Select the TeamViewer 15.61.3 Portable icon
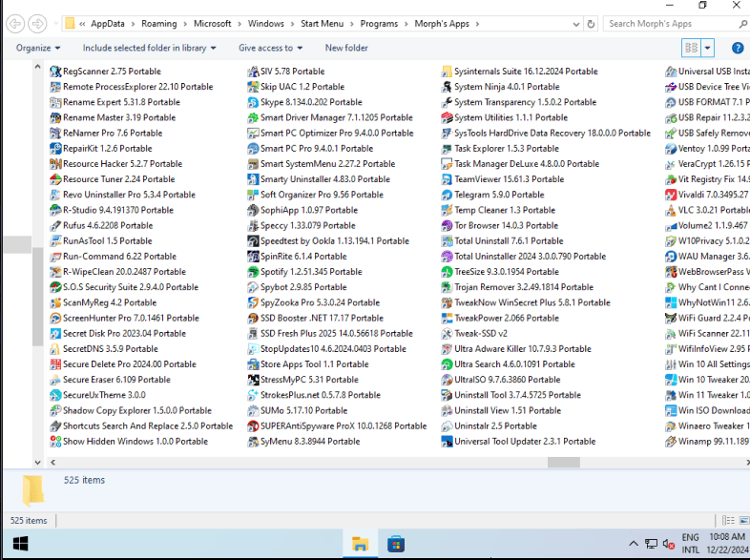Image resolution: width=750 pixels, height=560 pixels. pos(447,179)
